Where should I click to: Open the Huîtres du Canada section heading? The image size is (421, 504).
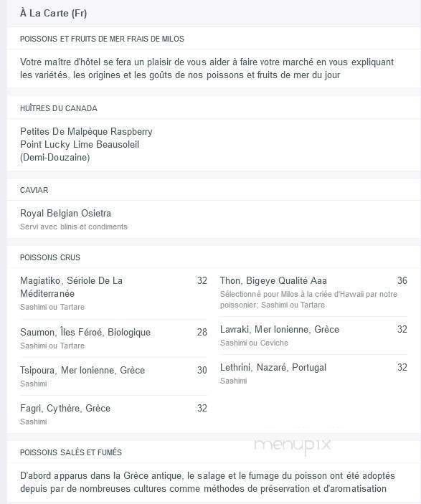click(59, 108)
